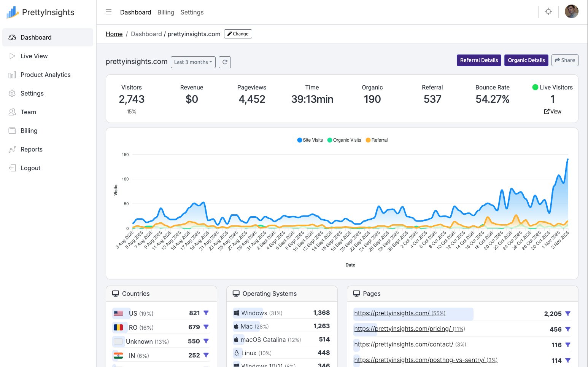588x367 pixels.
Task: Open Team page in sidebar
Action: point(28,112)
